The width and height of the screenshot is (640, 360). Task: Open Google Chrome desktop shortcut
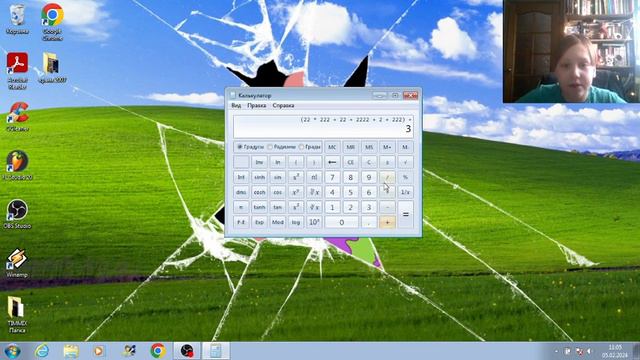tap(52, 21)
